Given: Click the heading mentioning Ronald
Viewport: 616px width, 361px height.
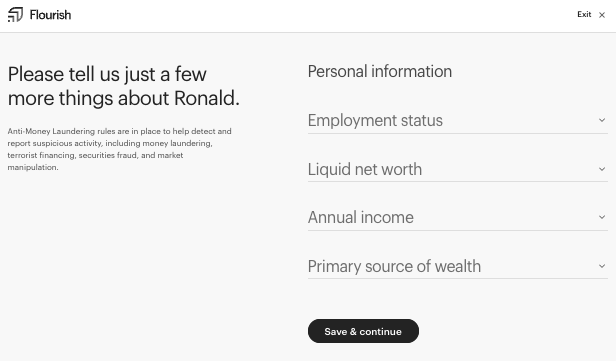Looking at the screenshot, I should (123, 86).
